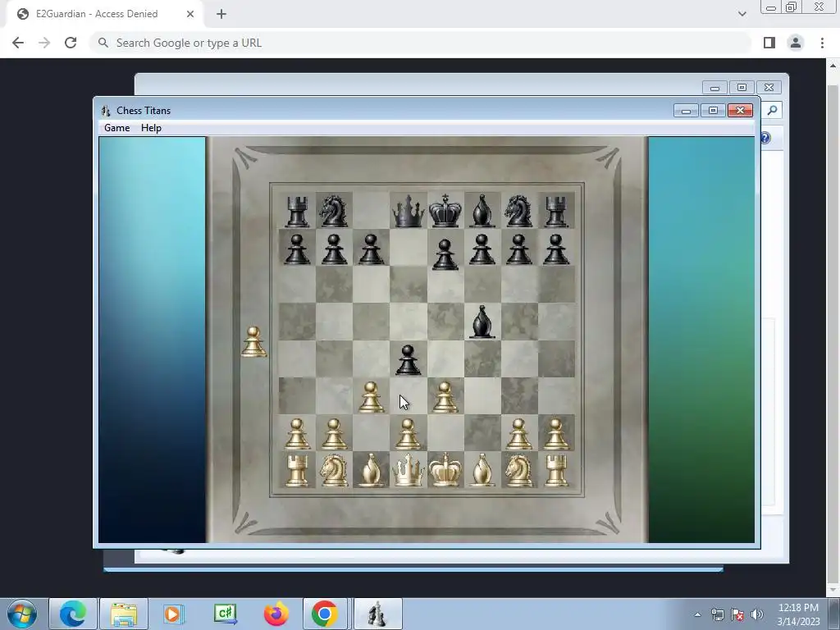This screenshot has width=840, height=630.
Task: Open the Help menu in Chess Titans
Action: tap(151, 128)
